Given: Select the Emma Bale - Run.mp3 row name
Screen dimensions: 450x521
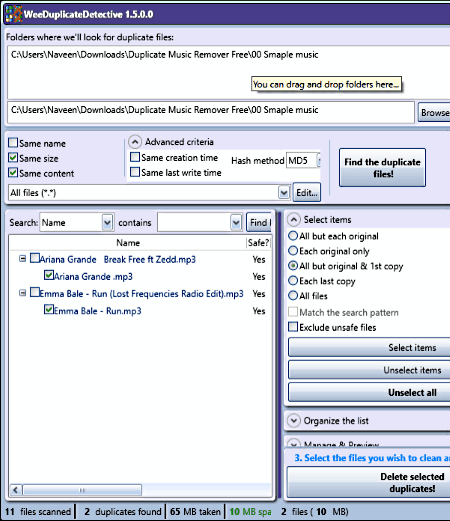Looking at the screenshot, I should (x=98, y=311).
